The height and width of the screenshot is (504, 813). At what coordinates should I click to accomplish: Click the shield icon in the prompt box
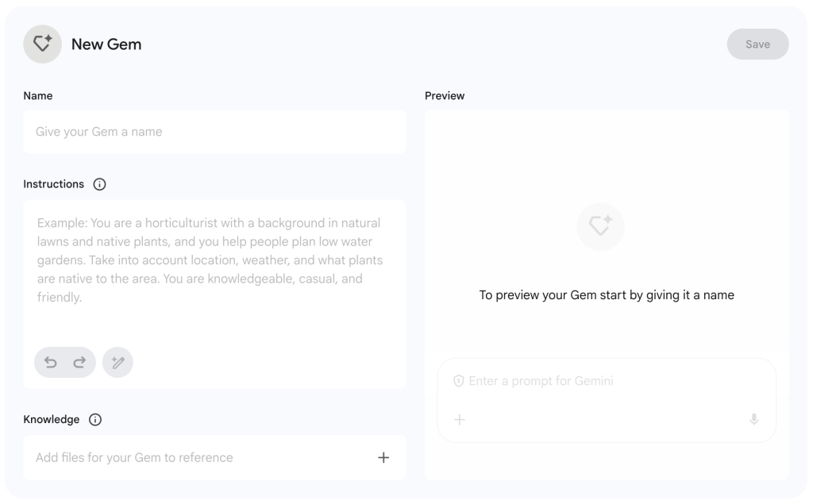click(x=458, y=381)
